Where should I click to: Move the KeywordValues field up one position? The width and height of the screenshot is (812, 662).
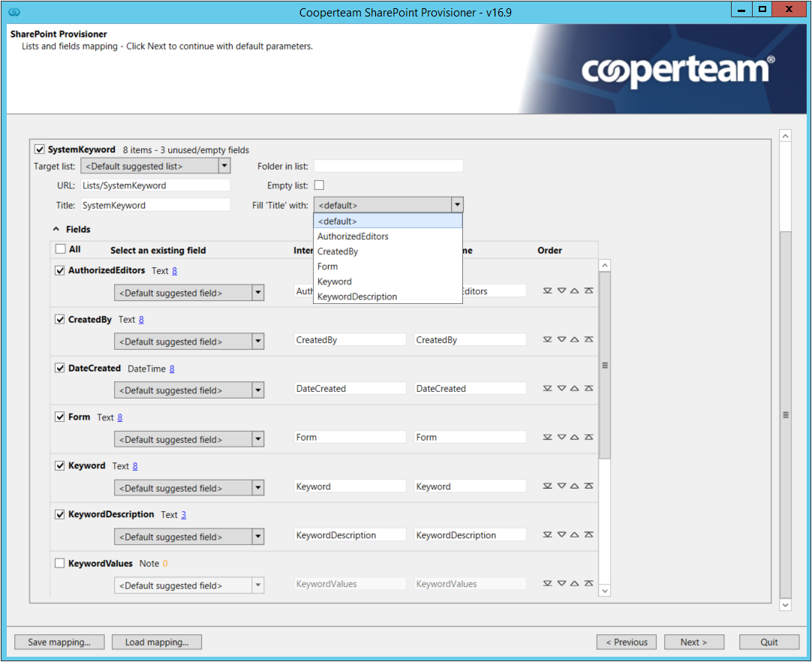click(x=574, y=583)
